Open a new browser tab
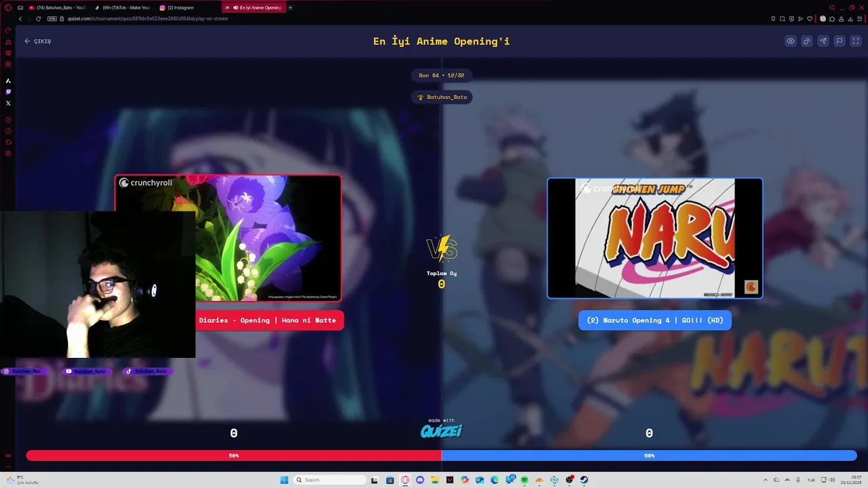 coord(290,7)
